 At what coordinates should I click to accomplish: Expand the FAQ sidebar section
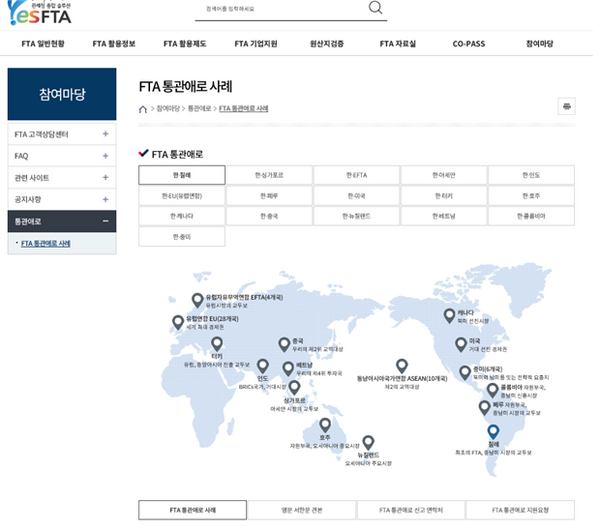click(x=105, y=155)
